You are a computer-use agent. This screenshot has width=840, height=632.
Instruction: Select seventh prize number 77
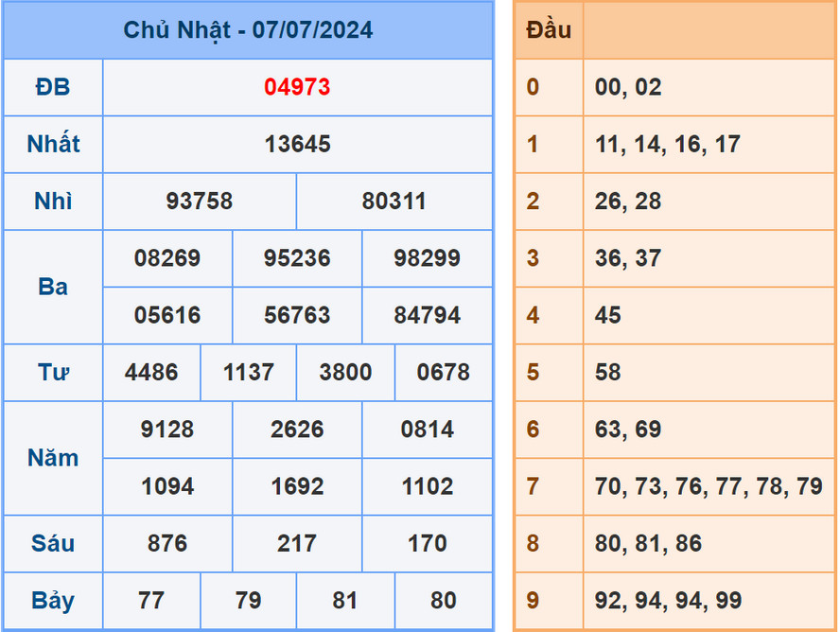tap(151, 600)
